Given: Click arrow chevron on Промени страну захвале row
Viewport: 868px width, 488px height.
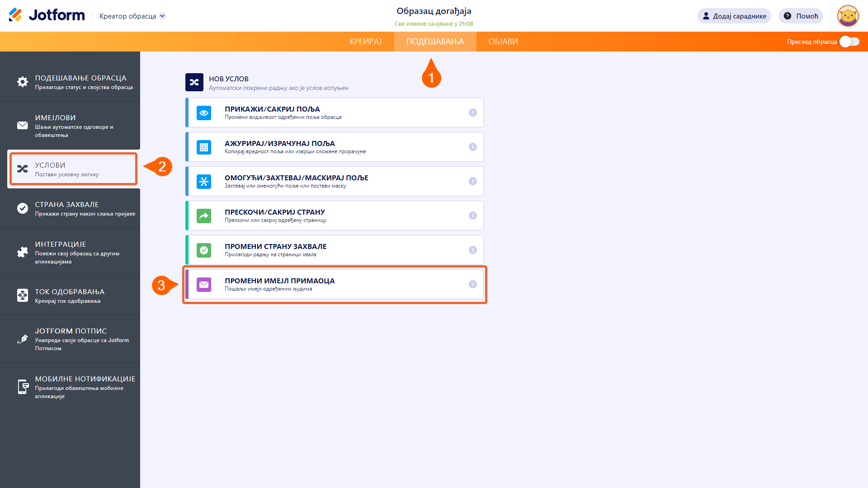Looking at the screenshot, I should [x=472, y=250].
